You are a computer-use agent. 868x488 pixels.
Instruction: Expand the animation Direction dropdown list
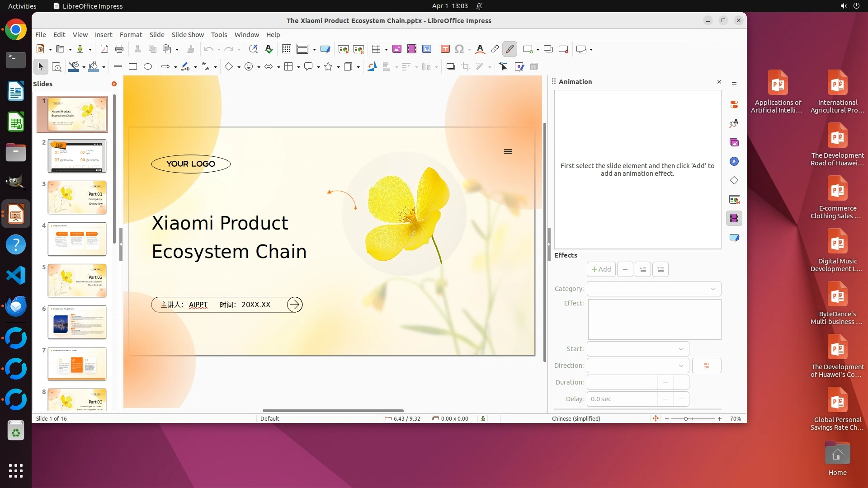[637, 366]
